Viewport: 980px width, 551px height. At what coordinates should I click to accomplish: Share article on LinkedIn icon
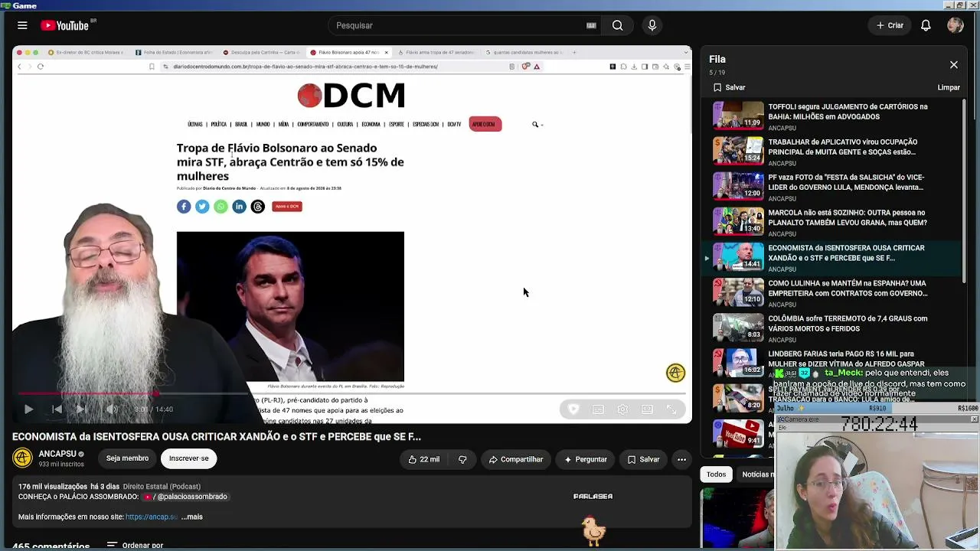239,207
